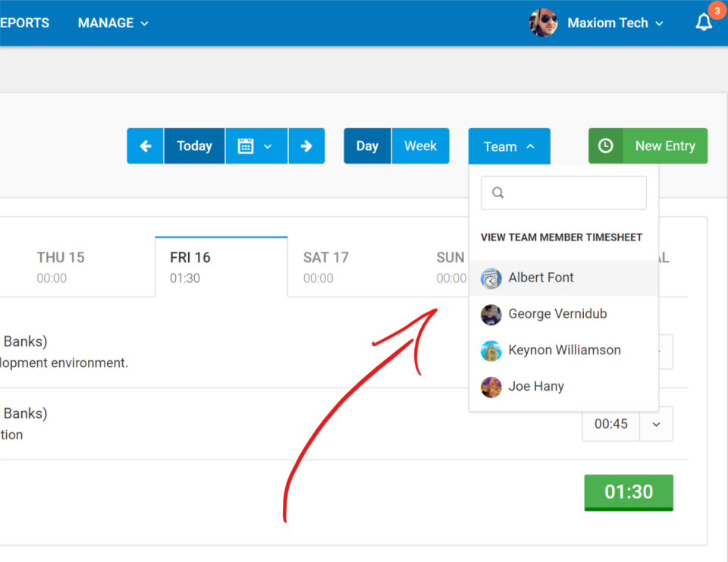Click the search magnifier icon
Viewport: 728px width, 562px height.
(497, 193)
